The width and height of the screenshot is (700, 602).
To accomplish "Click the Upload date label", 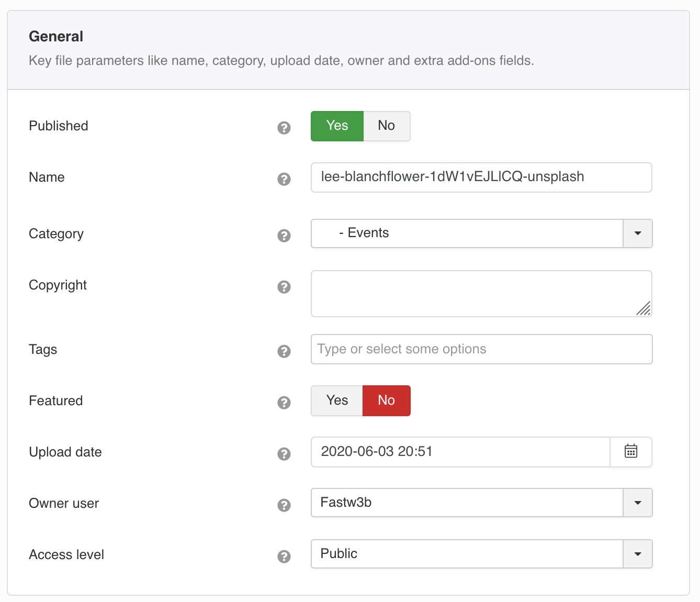I will [x=65, y=452].
